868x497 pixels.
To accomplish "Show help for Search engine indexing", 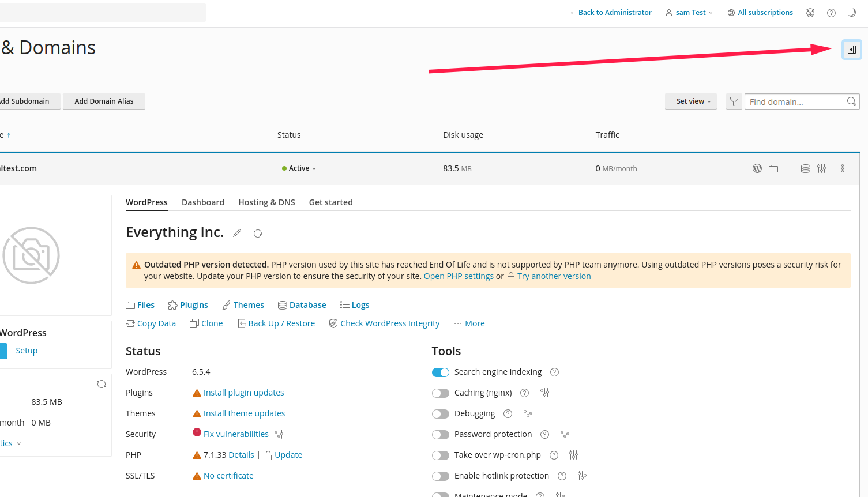I will point(554,372).
